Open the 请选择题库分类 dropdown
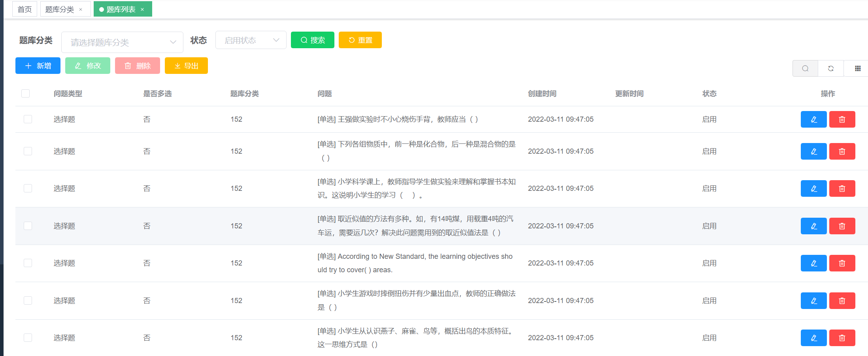 pyautogui.click(x=122, y=42)
